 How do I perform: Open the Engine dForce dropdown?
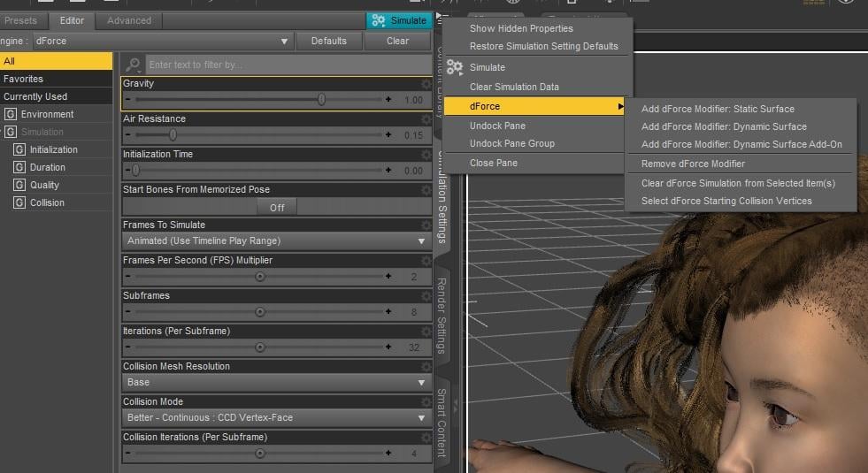point(162,41)
